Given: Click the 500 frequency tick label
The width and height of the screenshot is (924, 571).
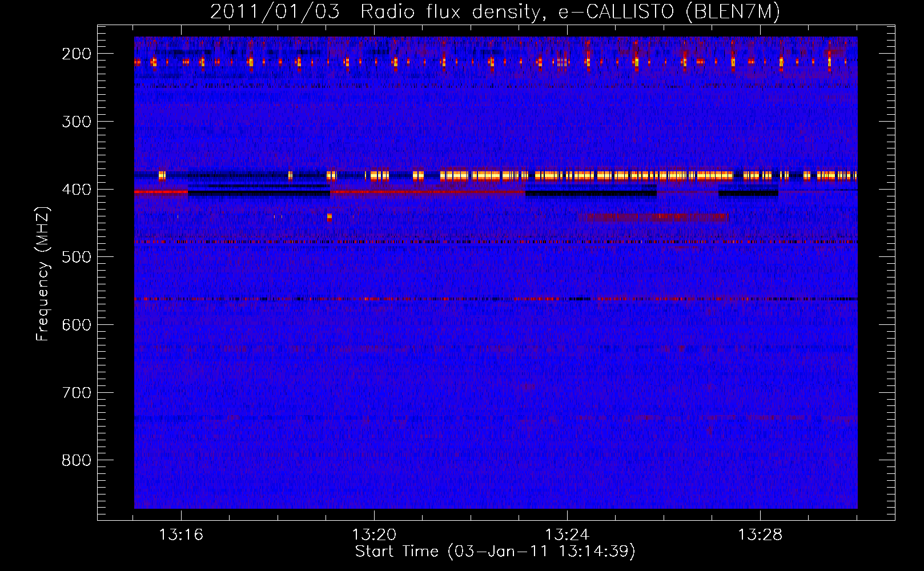Looking at the screenshot, I should [77, 257].
